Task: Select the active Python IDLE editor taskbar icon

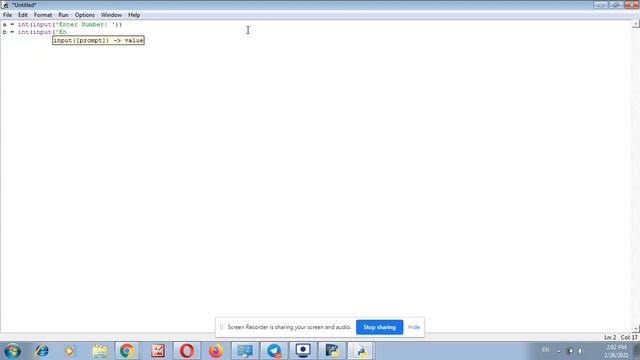Action: click(x=361, y=351)
